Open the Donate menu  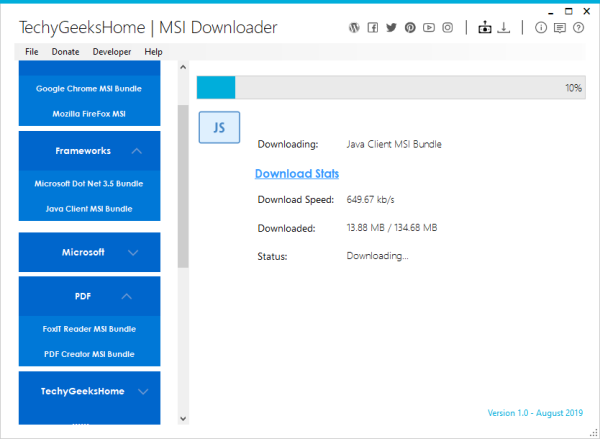coord(65,52)
